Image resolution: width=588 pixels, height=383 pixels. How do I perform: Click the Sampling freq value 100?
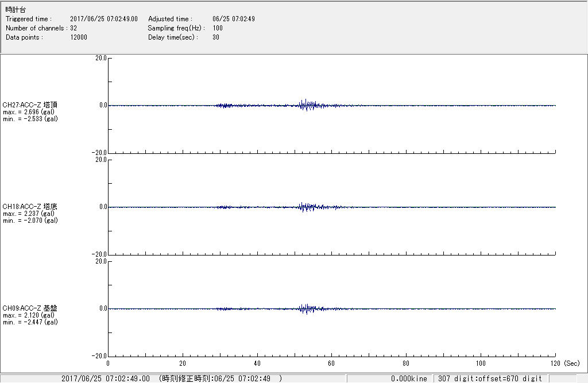coord(218,28)
